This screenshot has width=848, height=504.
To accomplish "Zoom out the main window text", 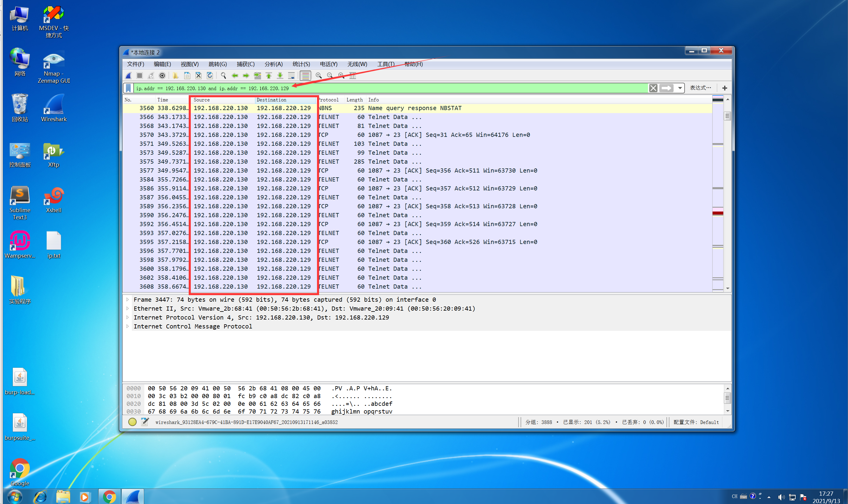I will click(x=330, y=76).
